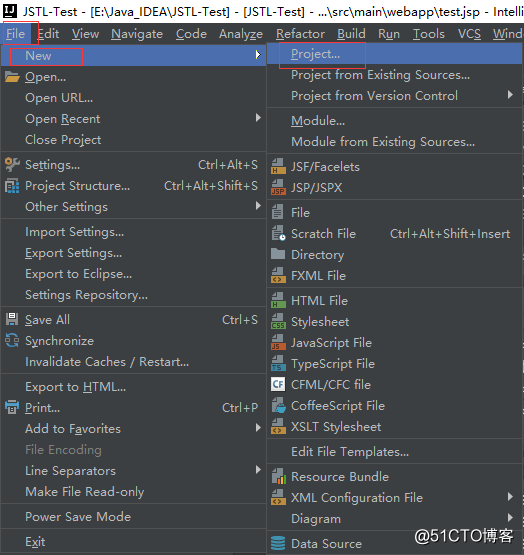
Task: Open the File menu
Action: click(16, 34)
